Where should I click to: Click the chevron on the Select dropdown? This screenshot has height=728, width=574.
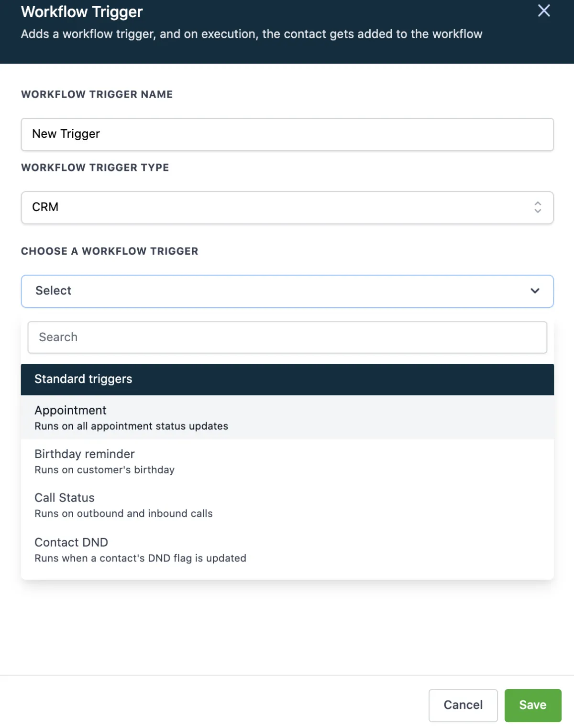pos(535,291)
